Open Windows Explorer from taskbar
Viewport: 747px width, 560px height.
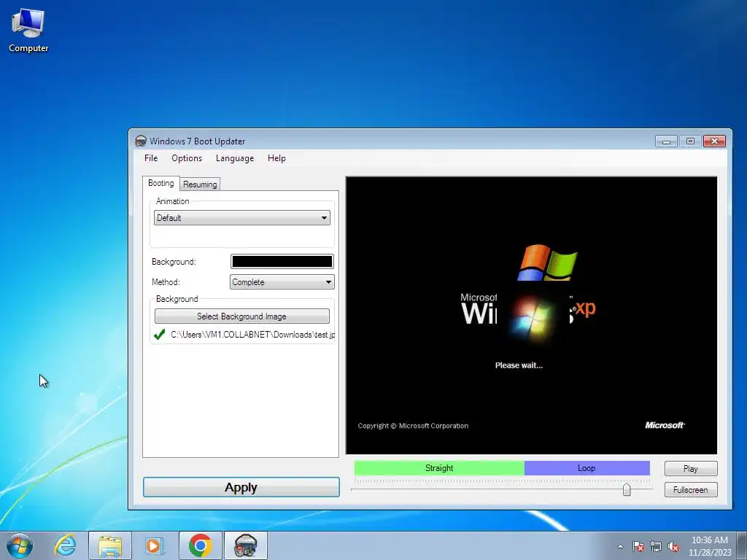[x=110, y=545]
